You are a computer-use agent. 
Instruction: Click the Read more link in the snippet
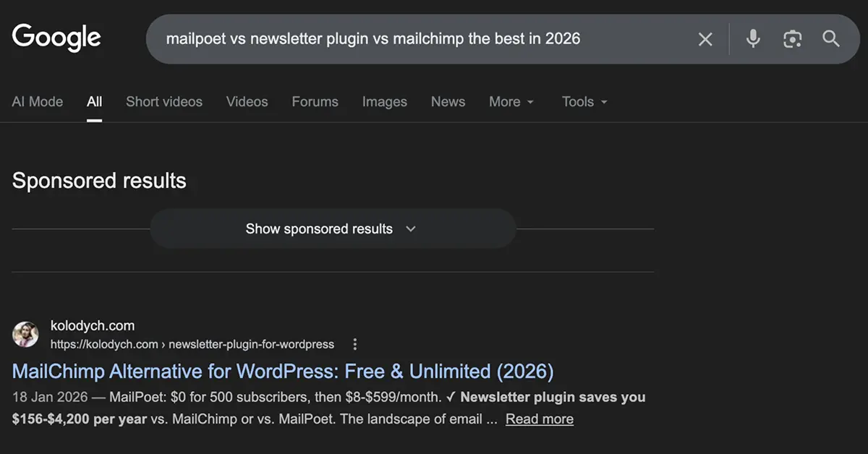click(x=539, y=419)
